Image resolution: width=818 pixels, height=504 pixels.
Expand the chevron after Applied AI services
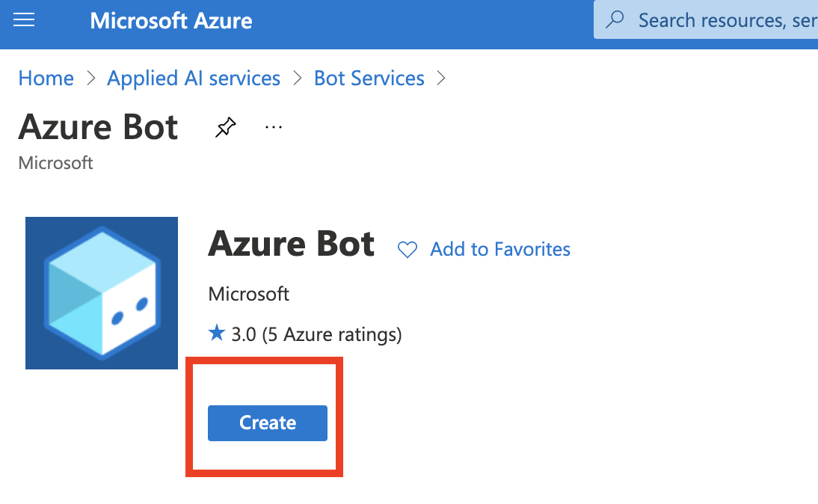coord(296,78)
